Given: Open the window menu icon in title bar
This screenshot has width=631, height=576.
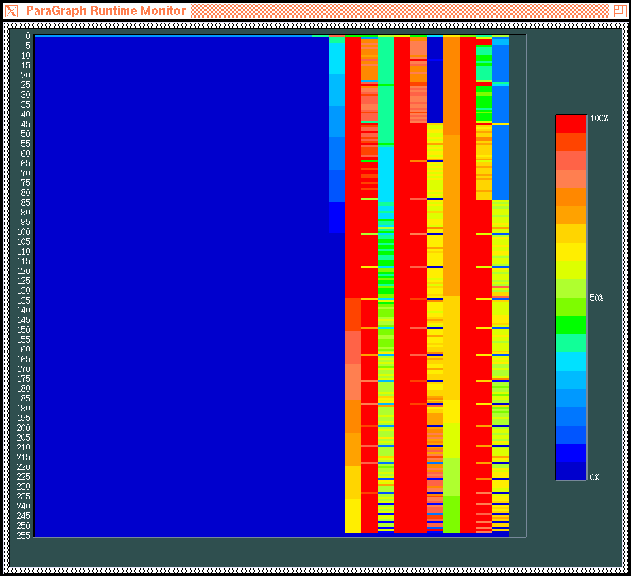Looking at the screenshot, I should (11, 10).
